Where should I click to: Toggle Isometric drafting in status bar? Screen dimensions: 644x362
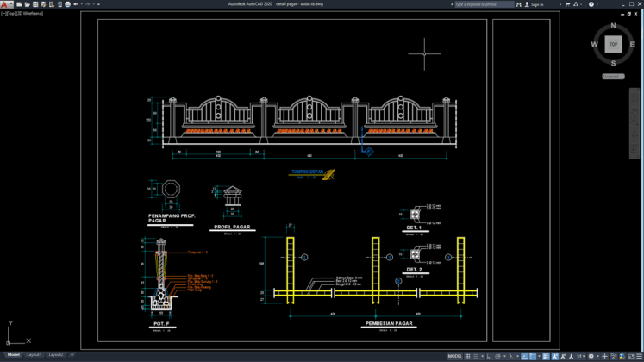[x=510, y=356]
